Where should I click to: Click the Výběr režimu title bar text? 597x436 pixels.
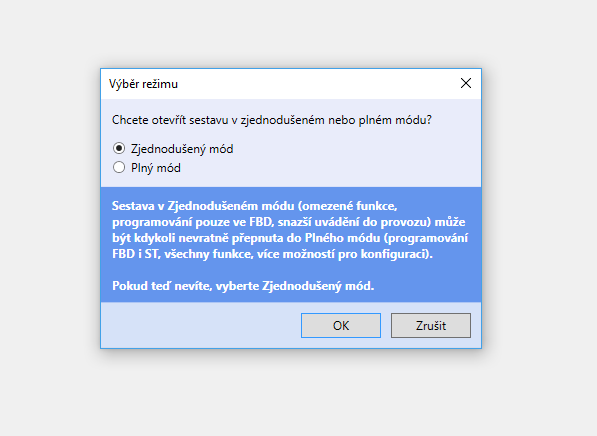[x=143, y=84]
